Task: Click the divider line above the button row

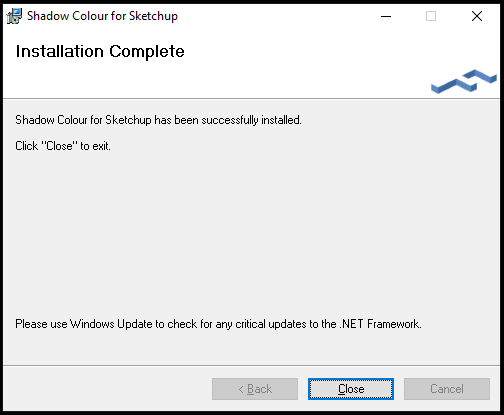Action: 252,366
